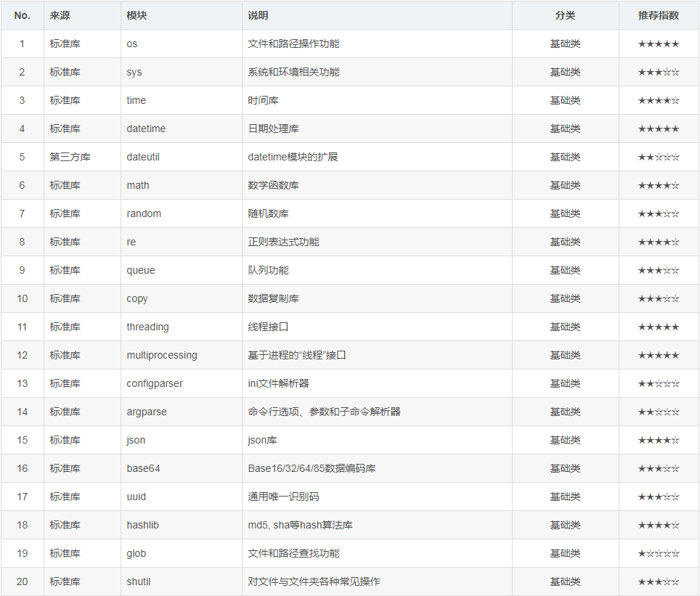Click description 正则表达式功能
This screenshot has height=596, width=700.
point(283,242)
